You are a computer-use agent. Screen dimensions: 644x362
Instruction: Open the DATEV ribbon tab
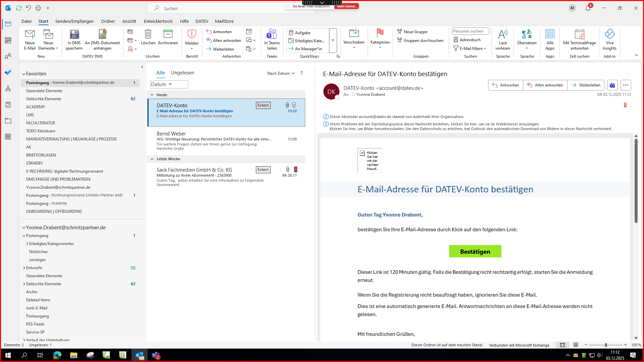point(202,21)
